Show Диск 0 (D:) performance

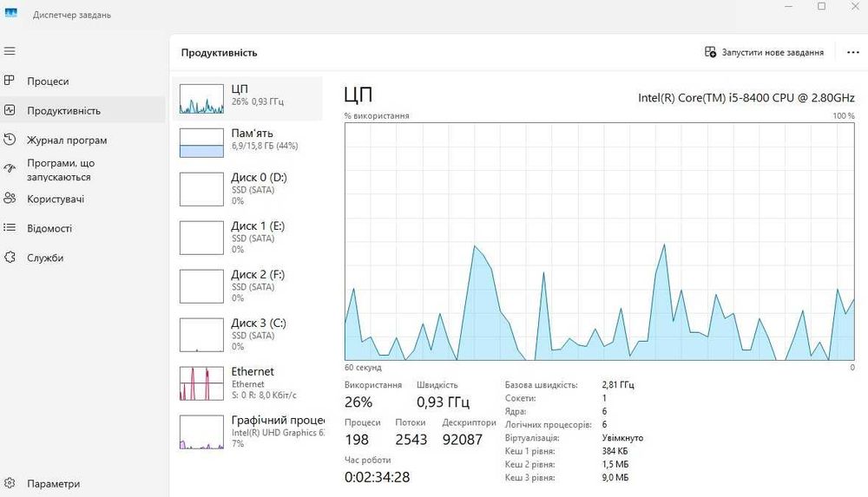pyautogui.click(x=247, y=189)
